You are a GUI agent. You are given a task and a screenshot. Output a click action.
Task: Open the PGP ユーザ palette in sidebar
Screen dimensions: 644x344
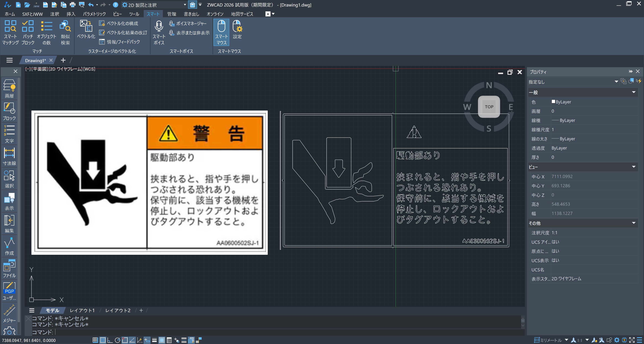click(x=10, y=291)
